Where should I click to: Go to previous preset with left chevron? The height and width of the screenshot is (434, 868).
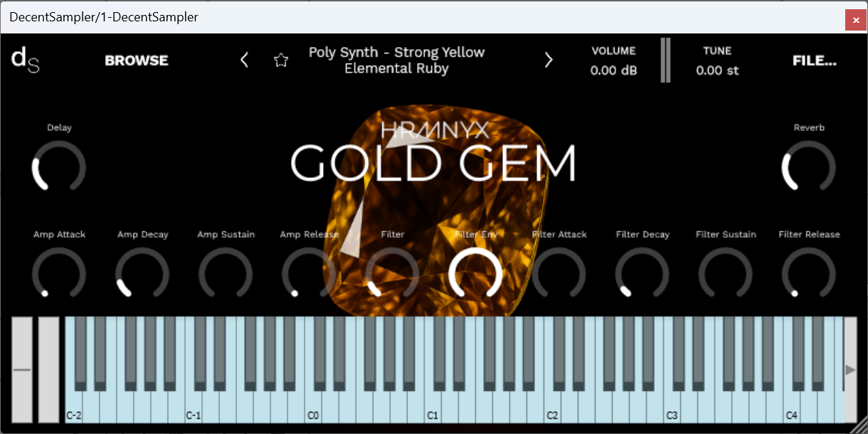pyautogui.click(x=244, y=60)
